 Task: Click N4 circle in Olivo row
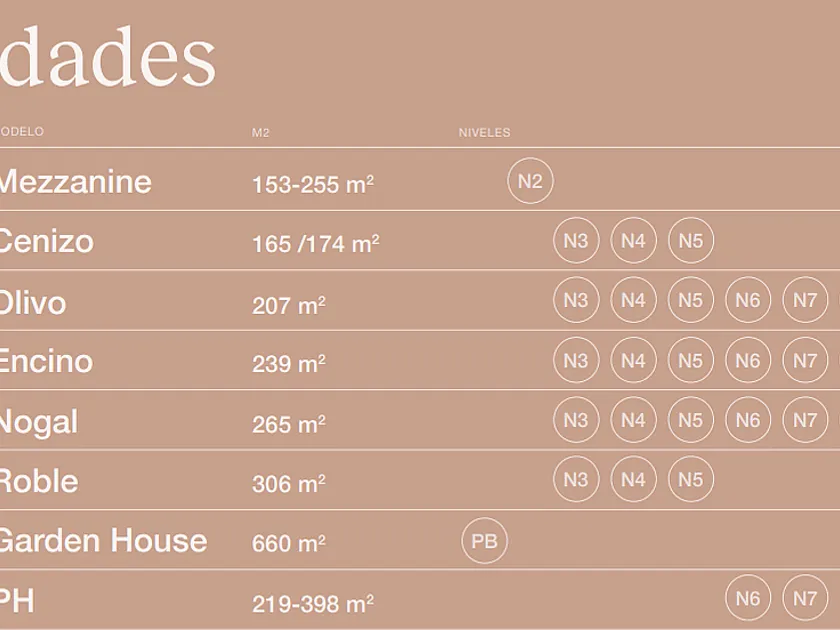point(633,300)
